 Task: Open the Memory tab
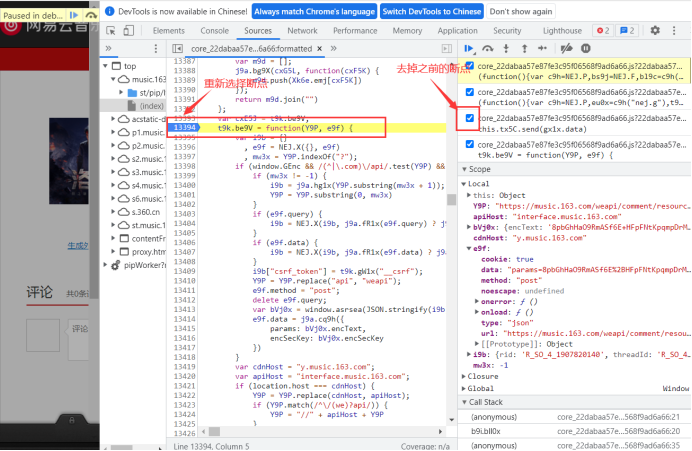(x=407, y=30)
